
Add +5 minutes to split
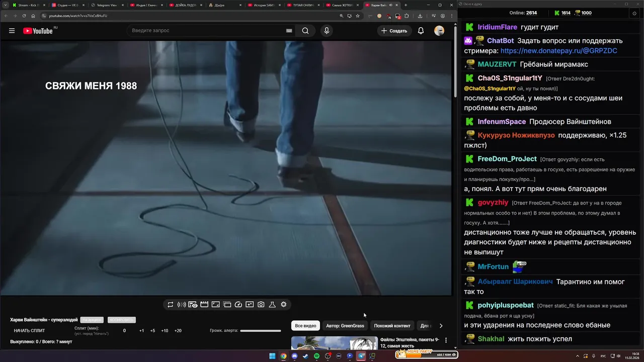tap(152, 331)
